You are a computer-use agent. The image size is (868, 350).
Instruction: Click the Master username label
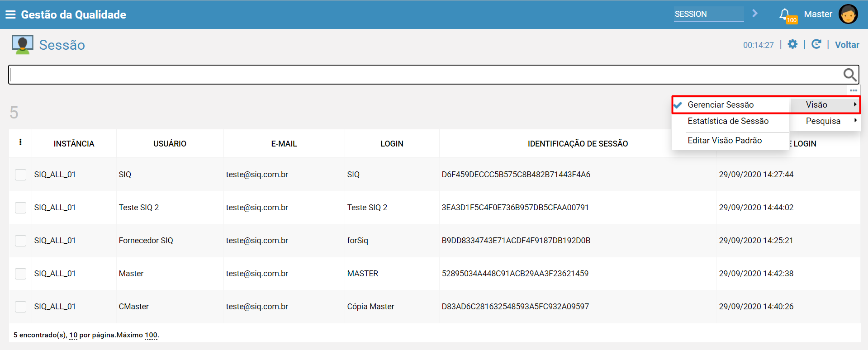[x=818, y=14]
